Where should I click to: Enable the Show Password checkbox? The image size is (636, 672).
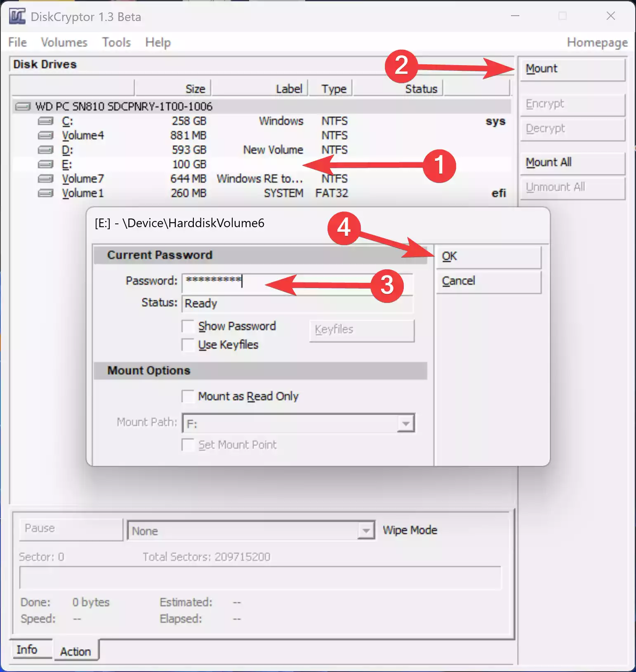point(188,326)
